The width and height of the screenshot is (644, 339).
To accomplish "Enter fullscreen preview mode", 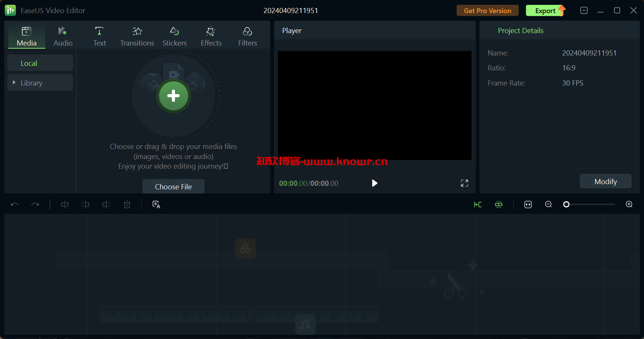I will point(465,183).
